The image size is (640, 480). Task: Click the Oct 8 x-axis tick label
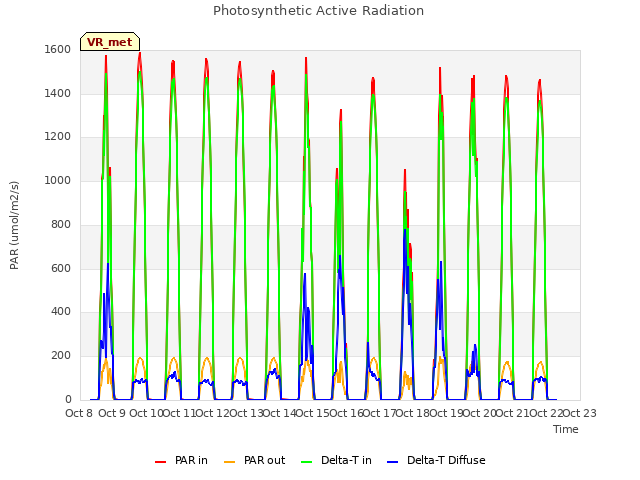pyautogui.click(x=79, y=413)
